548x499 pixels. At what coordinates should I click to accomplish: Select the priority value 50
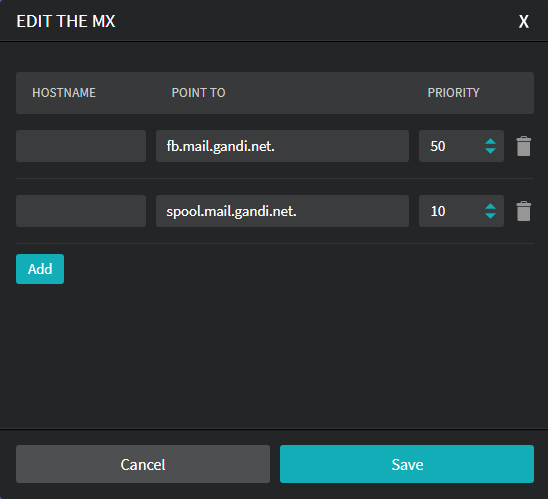coord(438,146)
